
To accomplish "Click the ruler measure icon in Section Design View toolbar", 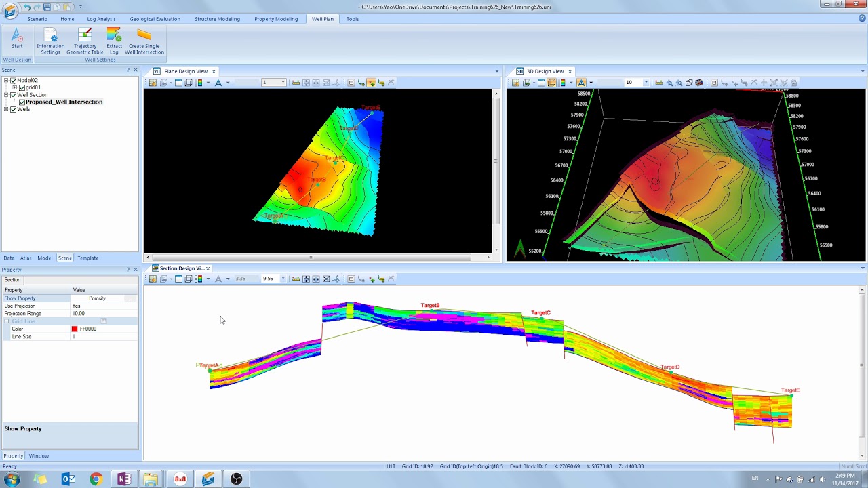I will click(x=296, y=279).
